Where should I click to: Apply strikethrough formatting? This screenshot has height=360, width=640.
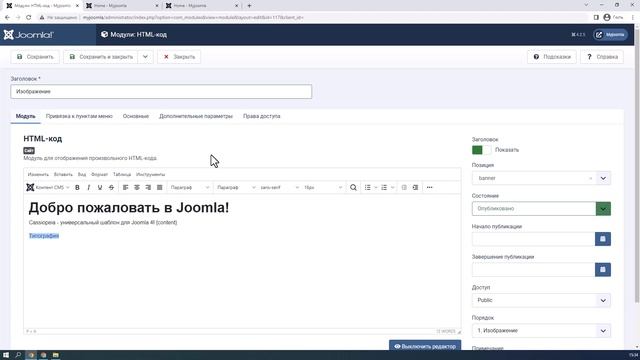(111, 187)
